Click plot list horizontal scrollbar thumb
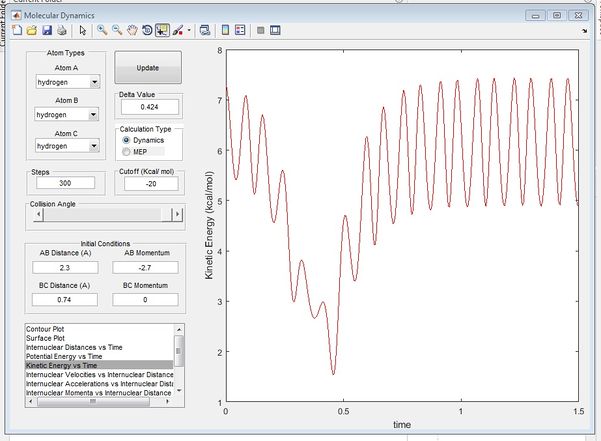601x441 pixels. tap(93, 402)
